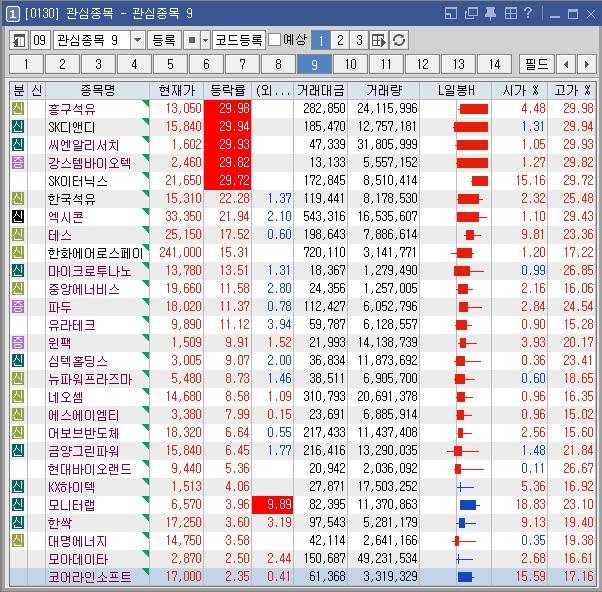Image resolution: width=602 pixels, height=592 pixels.
Task: Switch to group tab 12
Action: pos(422,64)
